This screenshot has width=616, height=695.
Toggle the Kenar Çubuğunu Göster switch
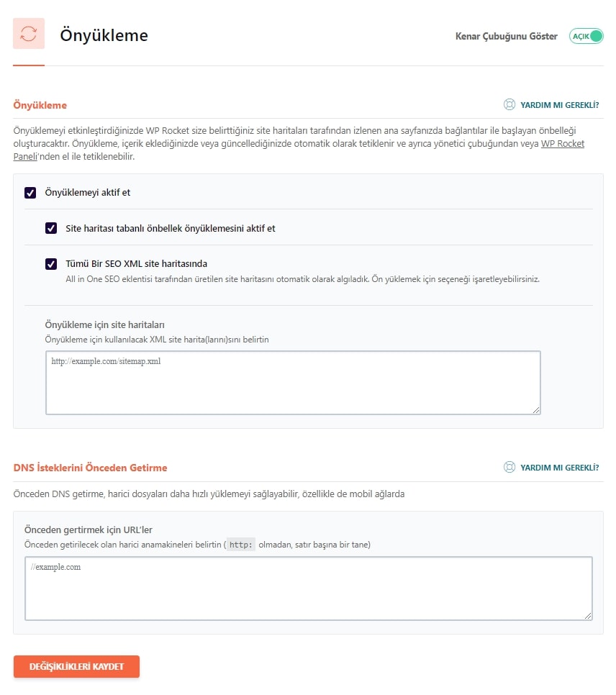[586, 36]
